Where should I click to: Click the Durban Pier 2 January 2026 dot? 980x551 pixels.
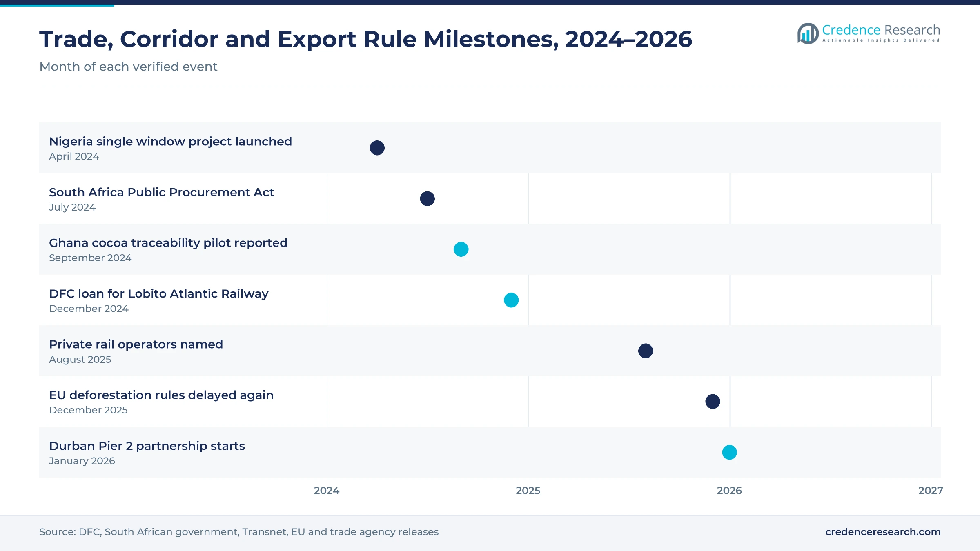729,452
